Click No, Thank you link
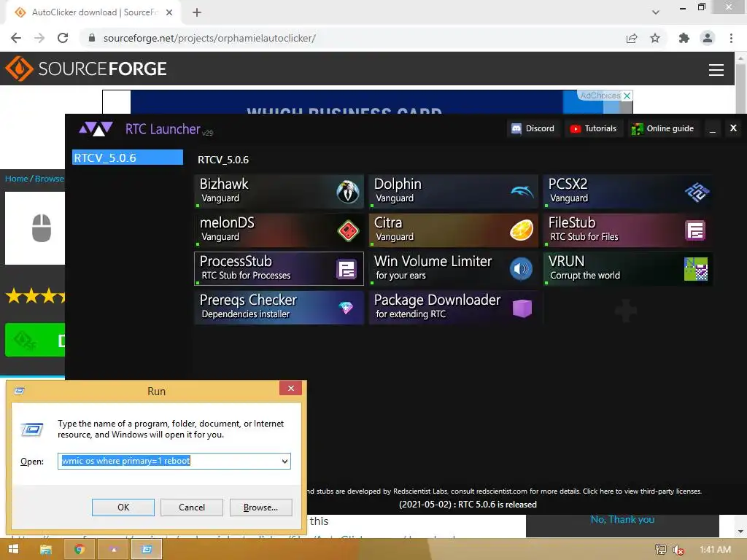Screen dimensions: 747x560 [622, 519]
